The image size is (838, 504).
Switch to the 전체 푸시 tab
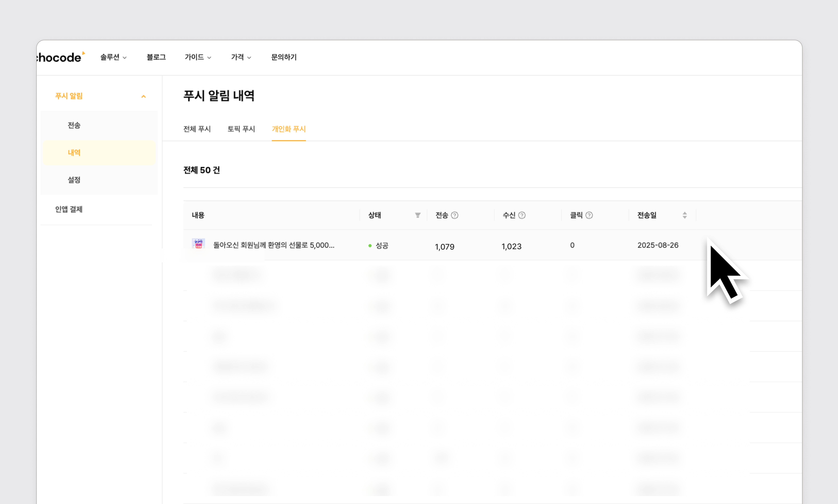pos(197,129)
